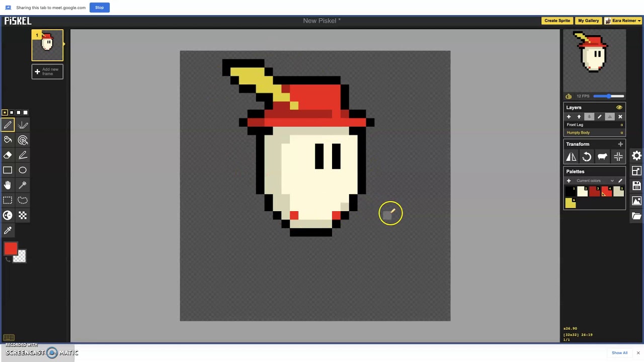The width and height of the screenshot is (644, 362).
Task: Click the Flip vertically transform icon
Action: pos(571,157)
